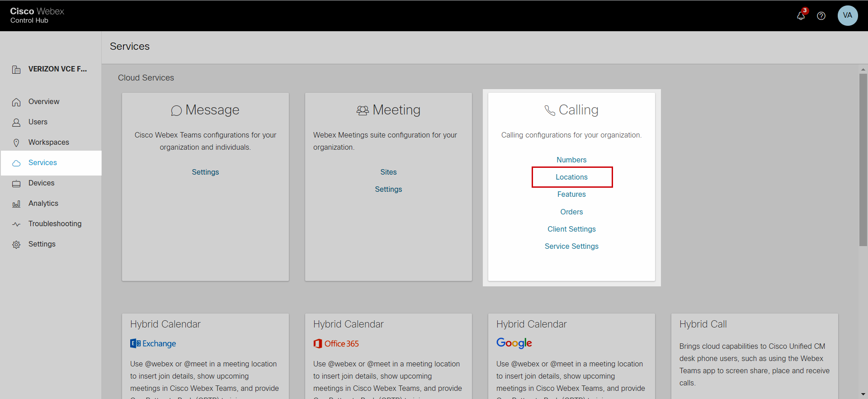Click the Analytics bar chart icon
Image resolution: width=868 pixels, height=399 pixels.
16,204
